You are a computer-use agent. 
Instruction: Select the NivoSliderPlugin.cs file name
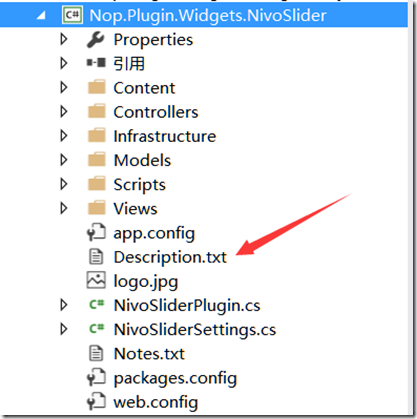pos(187,306)
